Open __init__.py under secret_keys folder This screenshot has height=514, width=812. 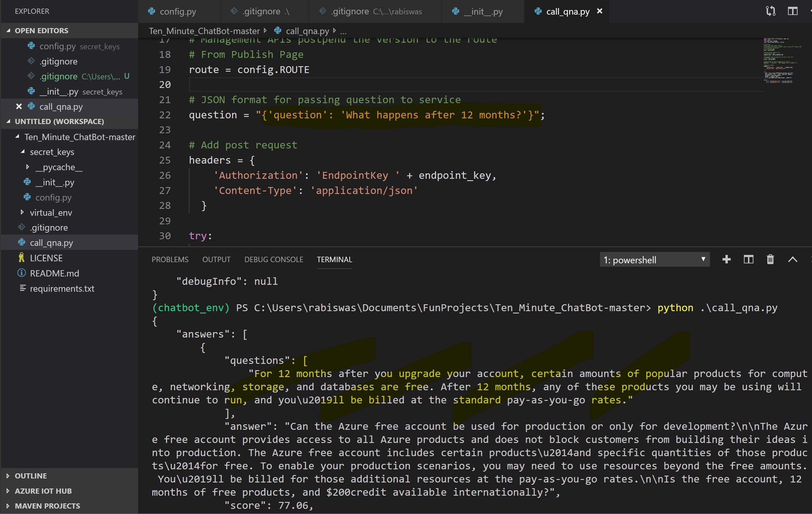pyautogui.click(x=69, y=182)
